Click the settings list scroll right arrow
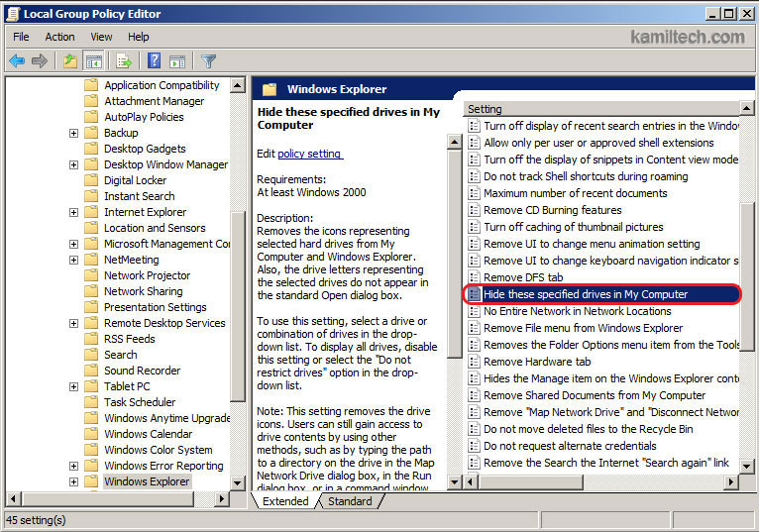 731,482
